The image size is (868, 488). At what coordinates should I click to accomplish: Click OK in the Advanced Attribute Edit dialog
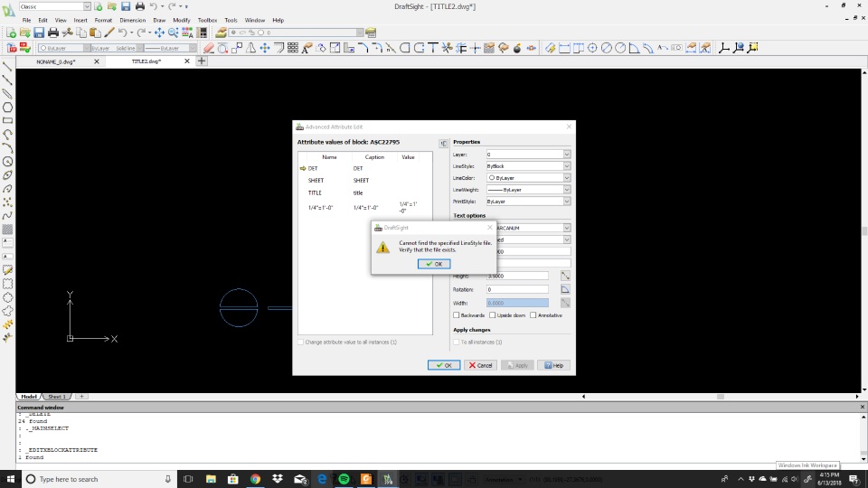(x=443, y=365)
